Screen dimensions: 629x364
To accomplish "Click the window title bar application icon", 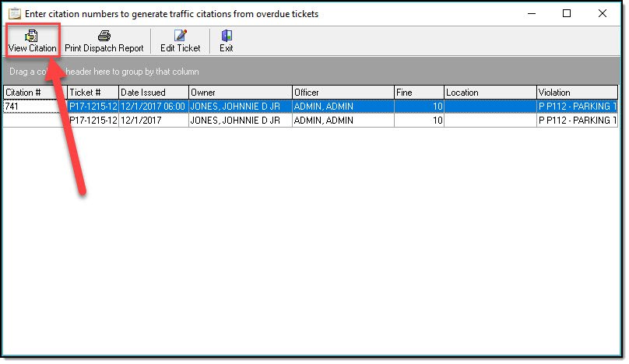I will [15, 14].
